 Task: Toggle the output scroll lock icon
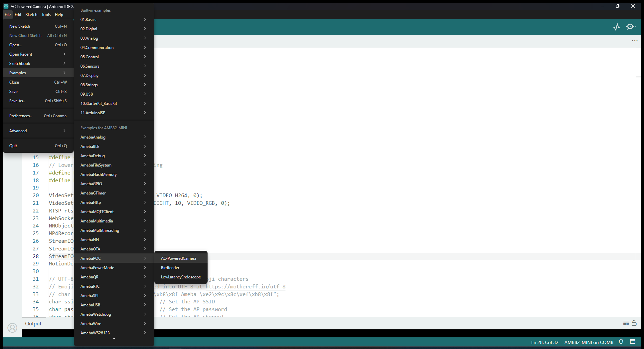634,323
